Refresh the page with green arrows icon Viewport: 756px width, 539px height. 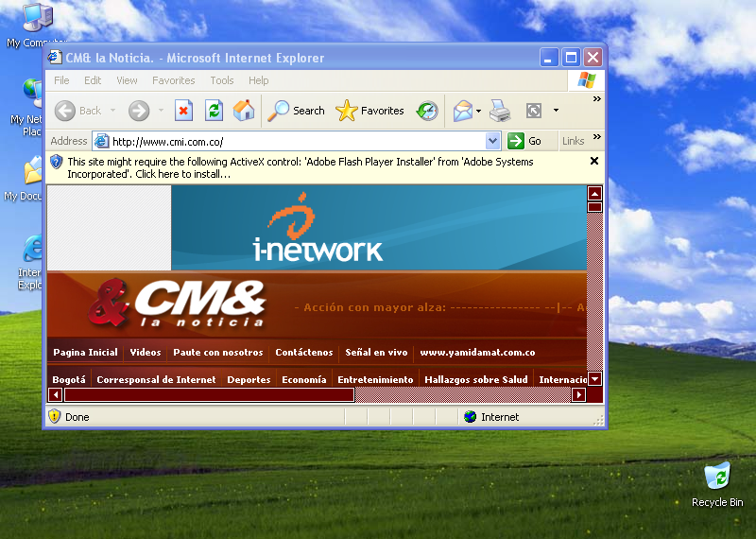[214, 111]
